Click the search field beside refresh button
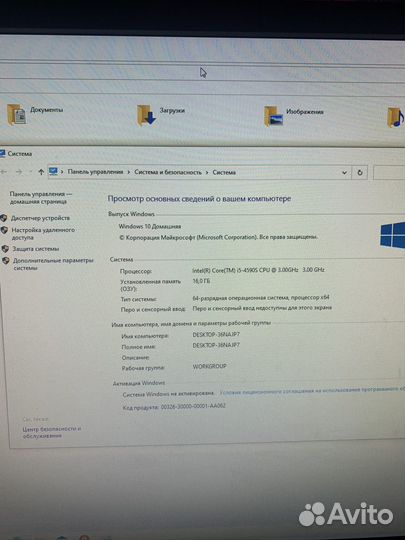The image size is (405, 540). [x=389, y=173]
